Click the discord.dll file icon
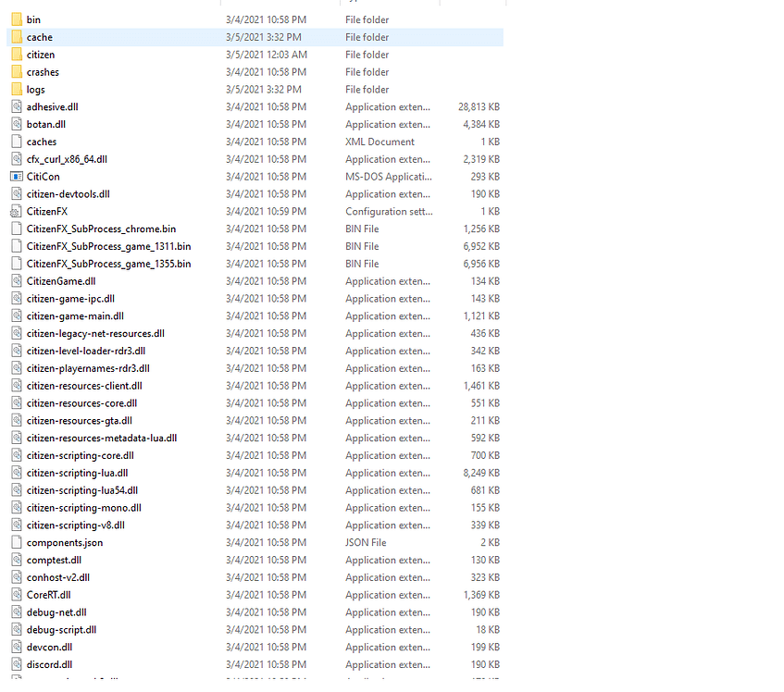The height and width of the screenshot is (692, 784). coord(17,663)
